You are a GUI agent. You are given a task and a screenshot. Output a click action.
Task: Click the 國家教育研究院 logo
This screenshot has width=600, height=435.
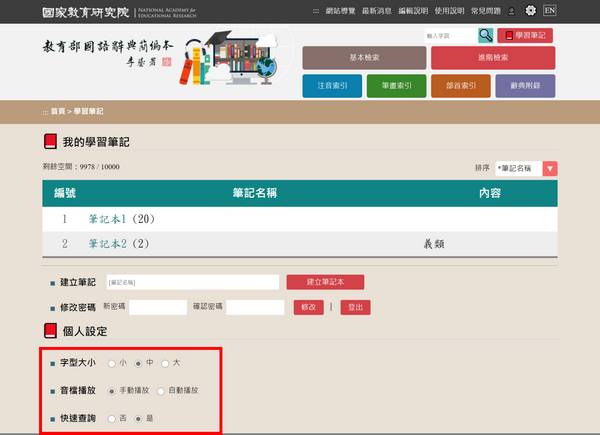pyautogui.click(x=119, y=12)
